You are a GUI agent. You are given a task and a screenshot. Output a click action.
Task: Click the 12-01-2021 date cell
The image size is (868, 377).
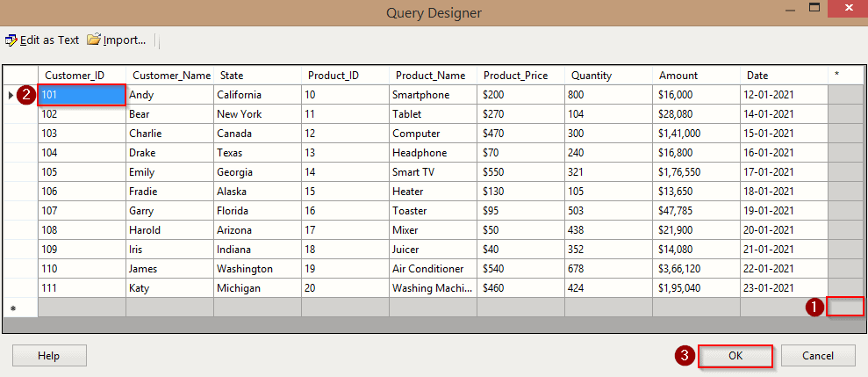784,95
